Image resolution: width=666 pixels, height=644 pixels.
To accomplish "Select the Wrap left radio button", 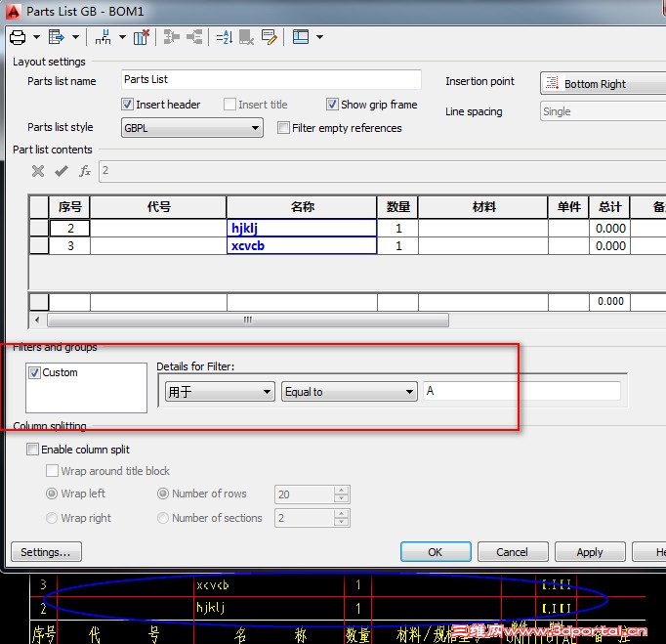I will (x=52, y=494).
